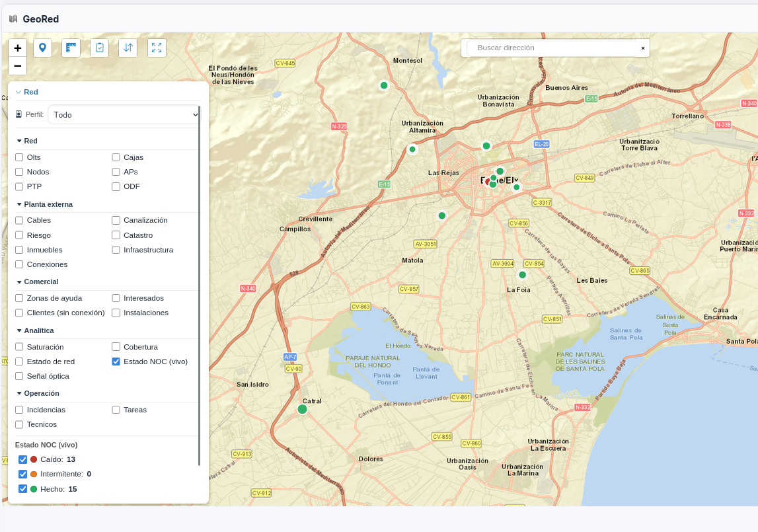Click the green marker at Catral
The width and height of the screenshot is (758, 532).
click(x=303, y=409)
